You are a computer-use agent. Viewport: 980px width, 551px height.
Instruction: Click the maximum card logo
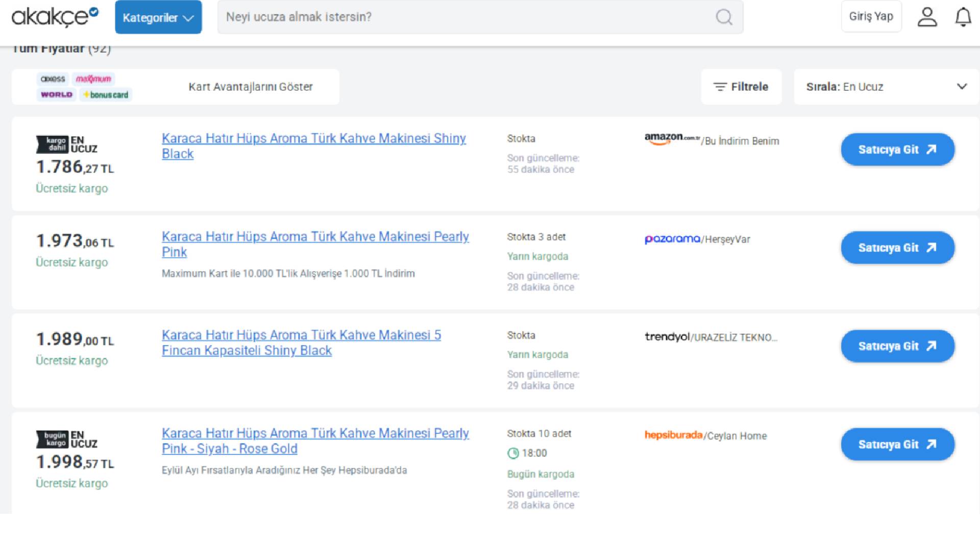[x=93, y=79]
